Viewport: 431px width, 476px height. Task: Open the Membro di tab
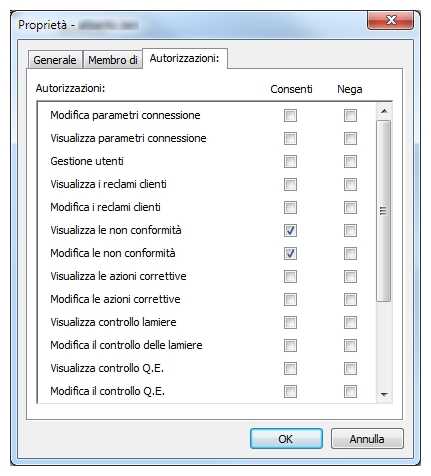click(113, 60)
